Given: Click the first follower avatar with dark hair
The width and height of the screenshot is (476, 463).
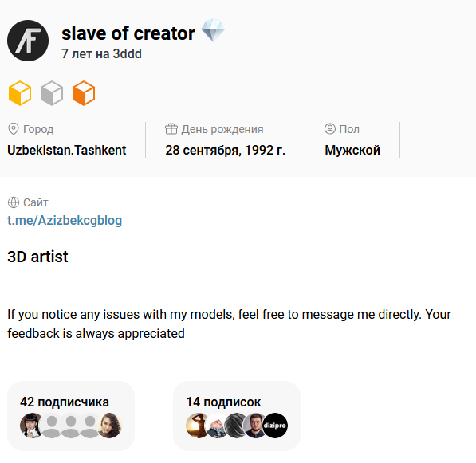Looking at the screenshot, I should (x=30, y=426).
